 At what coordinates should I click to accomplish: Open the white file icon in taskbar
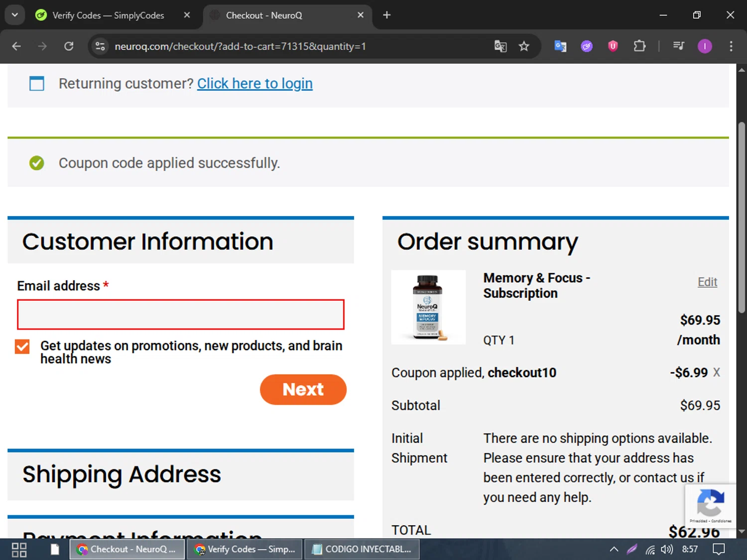point(55,550)
